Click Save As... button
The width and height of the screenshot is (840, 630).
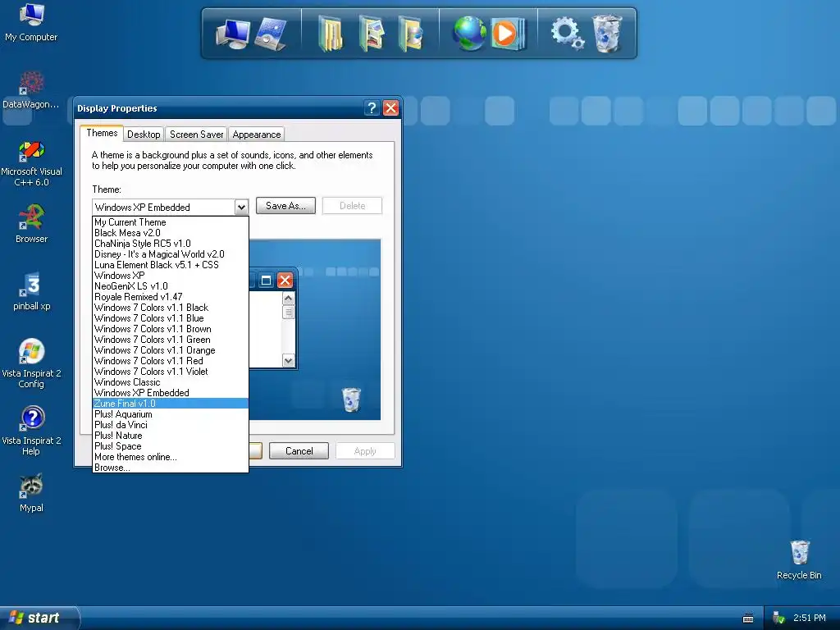285,206
